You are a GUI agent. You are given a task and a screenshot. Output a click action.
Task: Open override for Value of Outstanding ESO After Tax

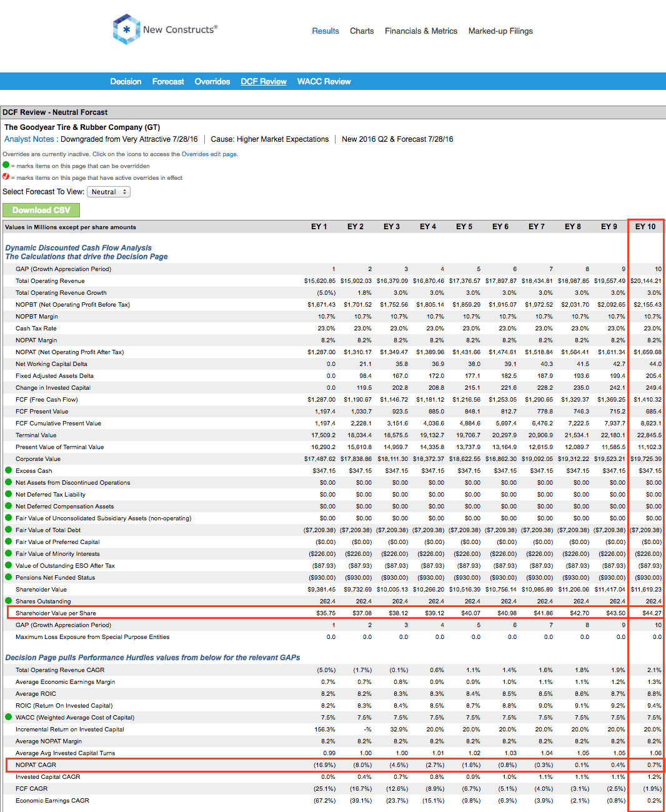click(9, 565)
